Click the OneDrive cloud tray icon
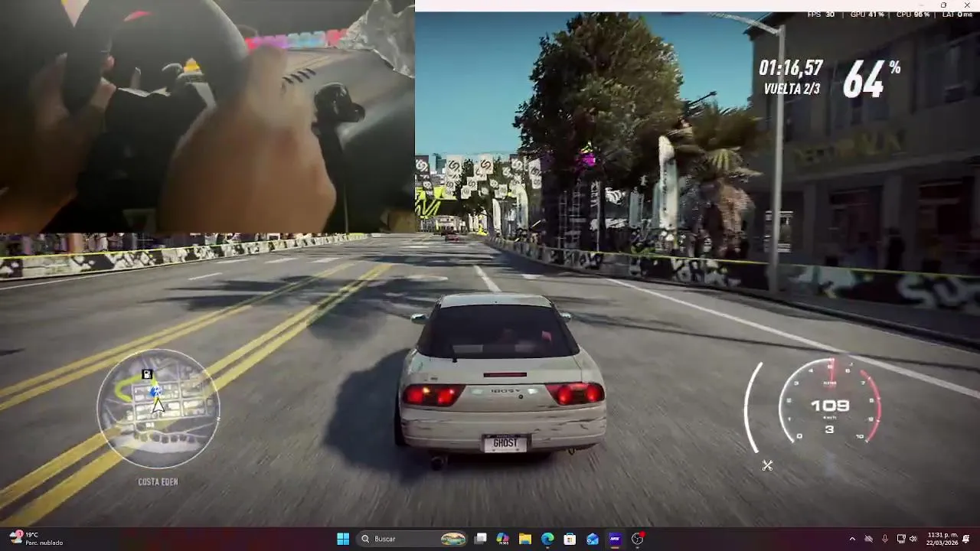Image resolution: width=980 pixels, height=551 pixels. (x=868, y=539)
